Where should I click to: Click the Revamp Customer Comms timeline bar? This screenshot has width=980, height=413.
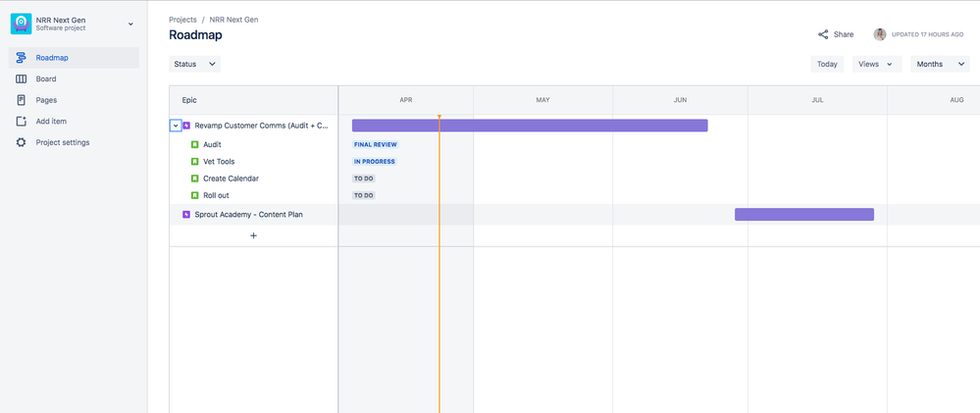(530, 126)
